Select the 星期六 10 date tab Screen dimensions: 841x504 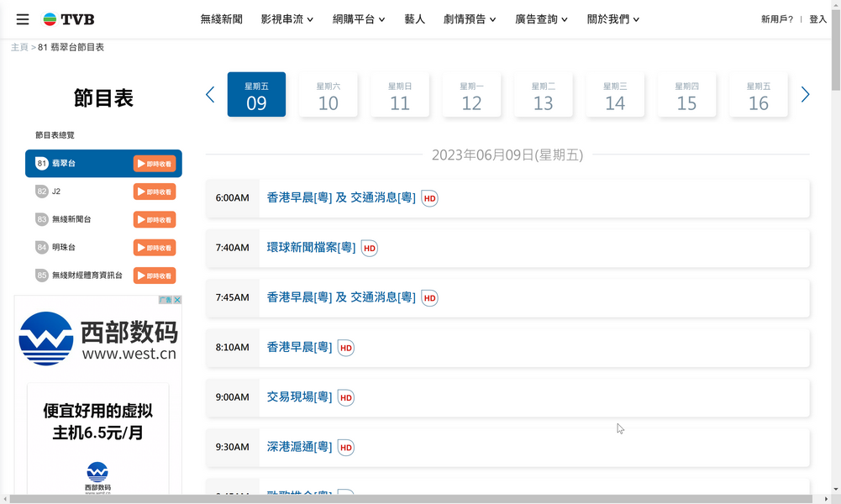click(x=328, y=95)
